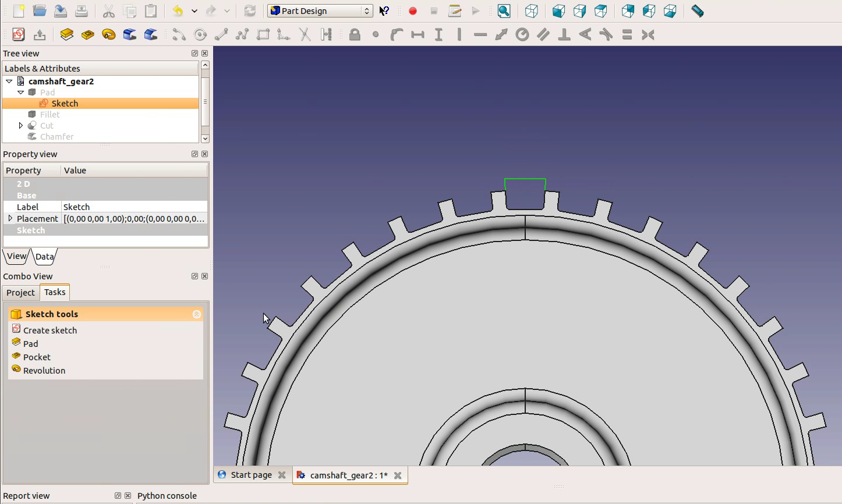842x504 pixels.
Task: Click the radius constraint icon
Action: pyautogui.click(x=522, y=35)
